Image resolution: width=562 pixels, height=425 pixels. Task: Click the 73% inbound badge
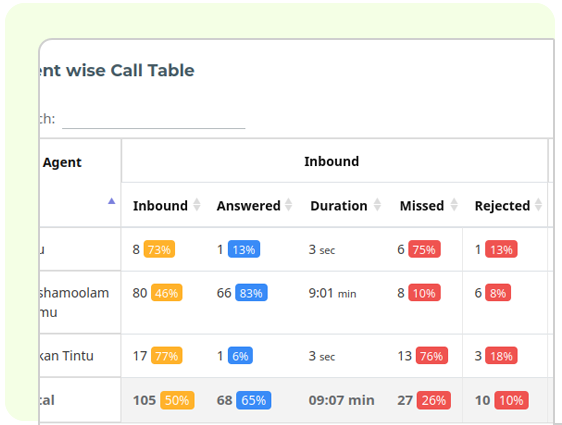click(159, 249)
